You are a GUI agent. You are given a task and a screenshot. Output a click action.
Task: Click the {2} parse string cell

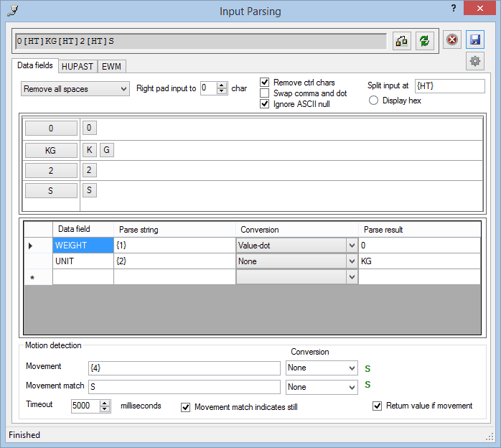pyautogui.click(x=174, y=261)
